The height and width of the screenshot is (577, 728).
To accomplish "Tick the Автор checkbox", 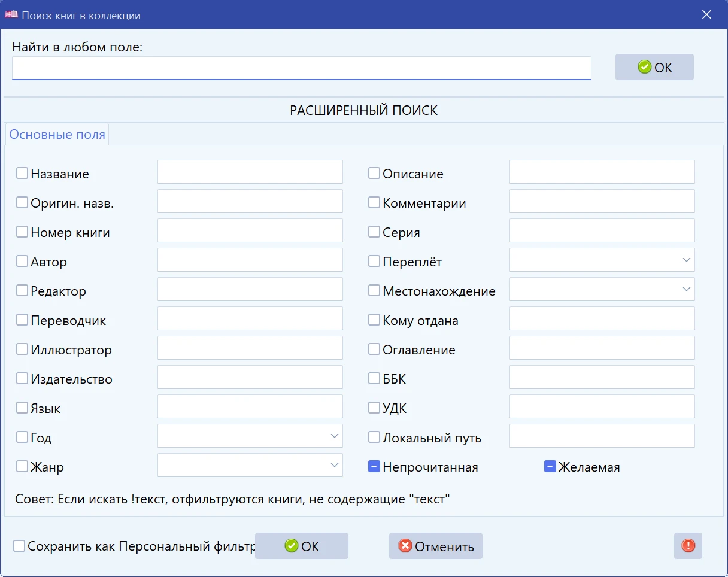I will click(x=22, y=262).
